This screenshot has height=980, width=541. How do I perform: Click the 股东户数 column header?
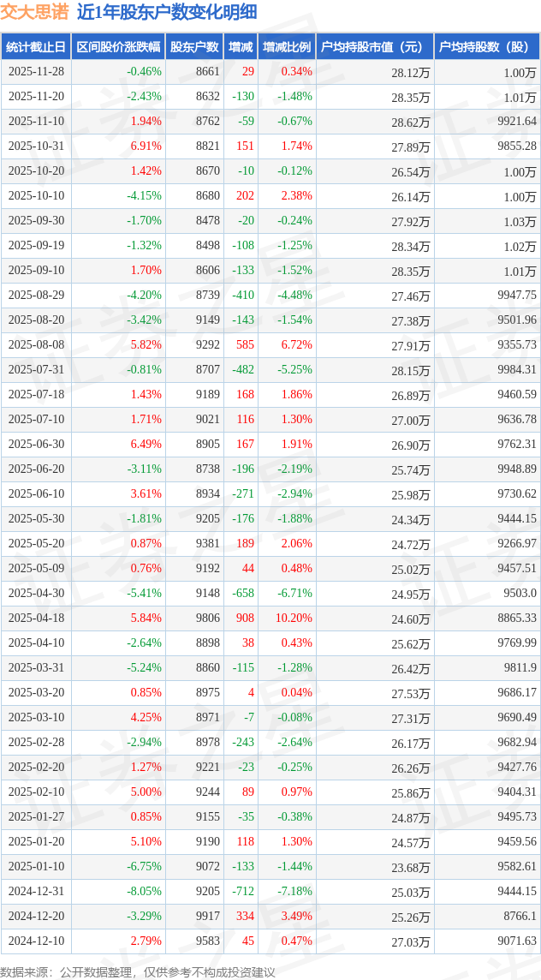coord(194,47)
